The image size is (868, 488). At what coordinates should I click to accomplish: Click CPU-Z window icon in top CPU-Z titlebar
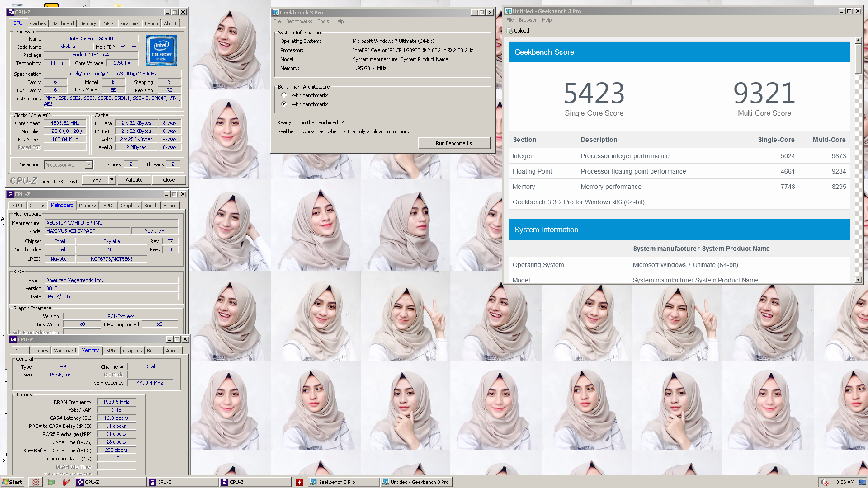pyautogui.click(x=10, y=12)
